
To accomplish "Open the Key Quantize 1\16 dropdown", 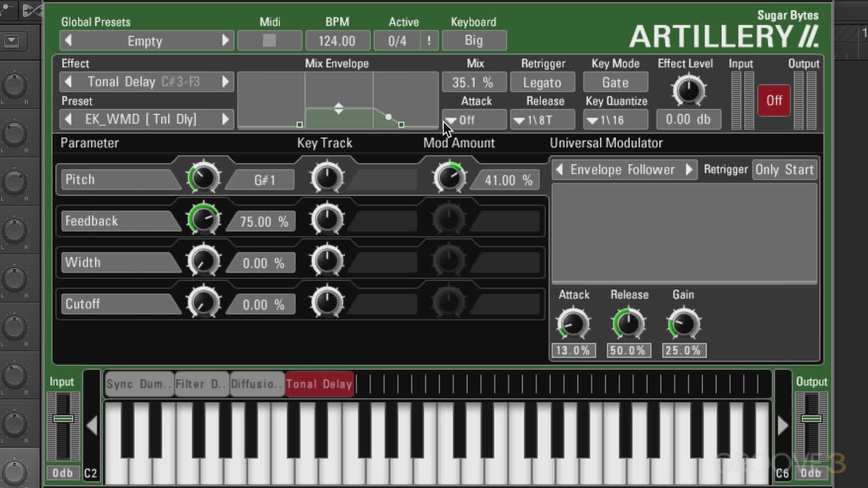I will pos(615,120).
